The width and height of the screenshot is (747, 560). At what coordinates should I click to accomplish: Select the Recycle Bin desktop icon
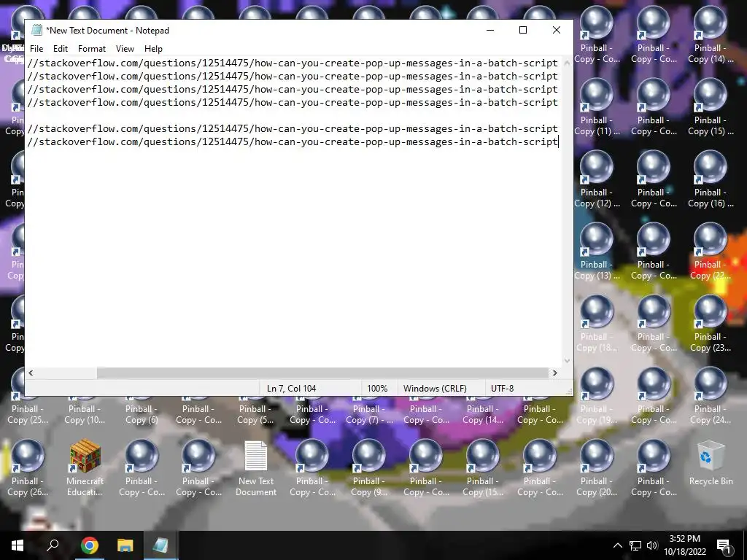(711, 464)
